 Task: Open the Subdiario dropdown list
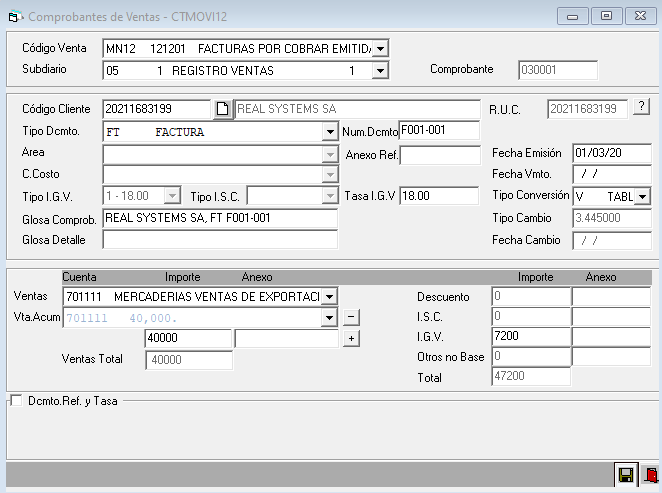tap(380, 70)
